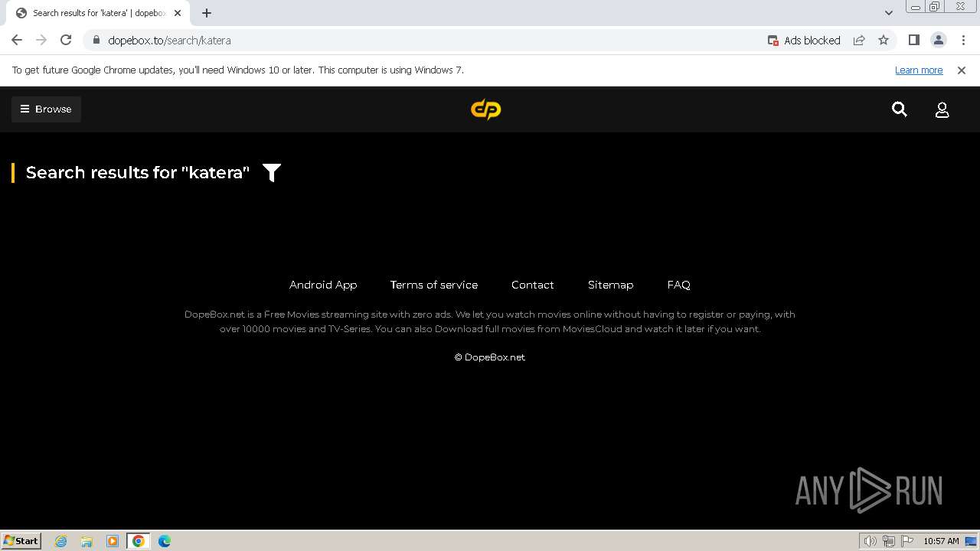Open the site search magnifier icon

[x=900, y=109]
